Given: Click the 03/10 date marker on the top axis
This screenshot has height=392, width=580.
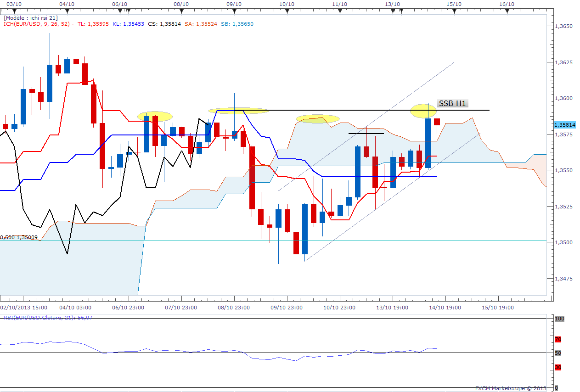Looking at the screenshot, I should pyautogui.click(x=14, y=4).
